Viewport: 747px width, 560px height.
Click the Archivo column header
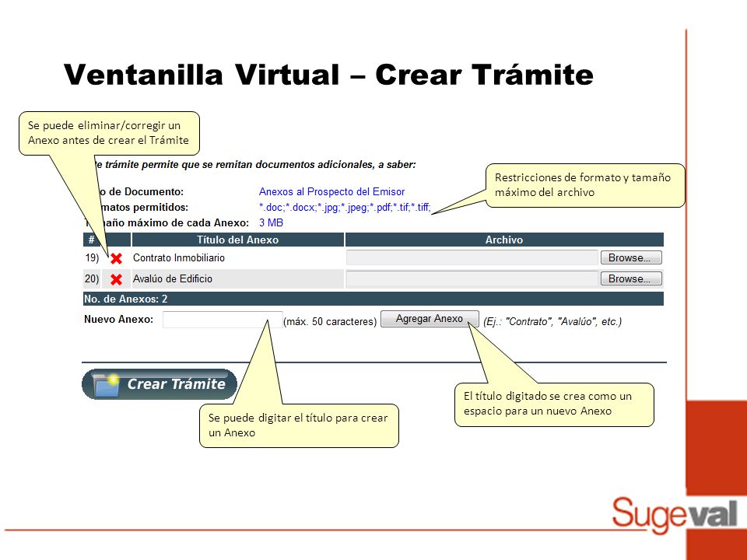(x=504, y=240)
